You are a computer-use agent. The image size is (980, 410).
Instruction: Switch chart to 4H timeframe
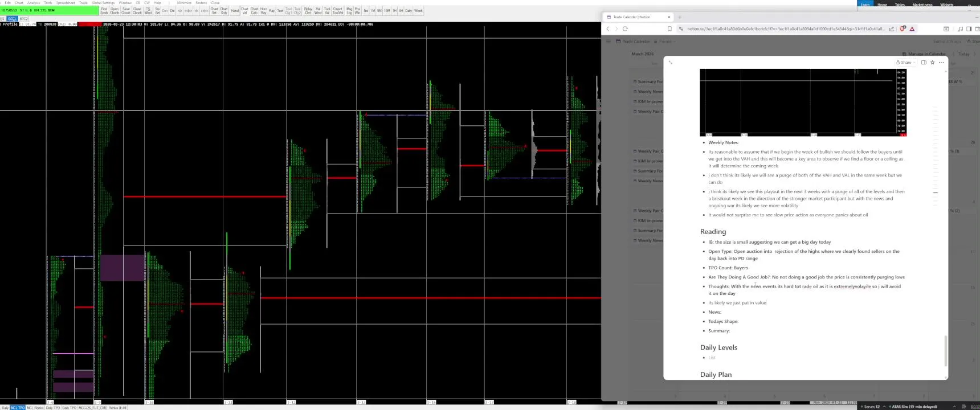click(401, 11)
